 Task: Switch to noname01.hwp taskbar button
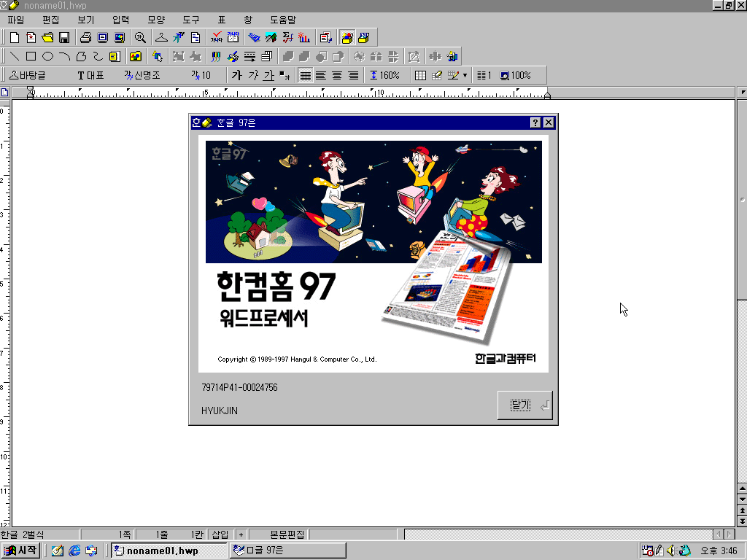[x=169, y=551]
